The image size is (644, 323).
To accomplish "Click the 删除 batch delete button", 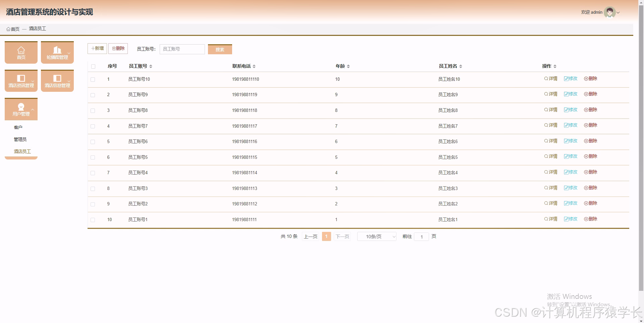I will coord(118,49).
